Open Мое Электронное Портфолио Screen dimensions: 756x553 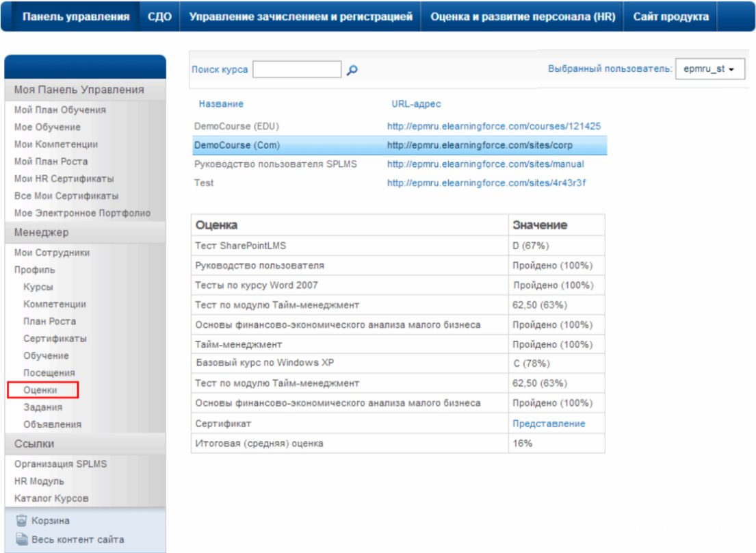coord(82,213)
